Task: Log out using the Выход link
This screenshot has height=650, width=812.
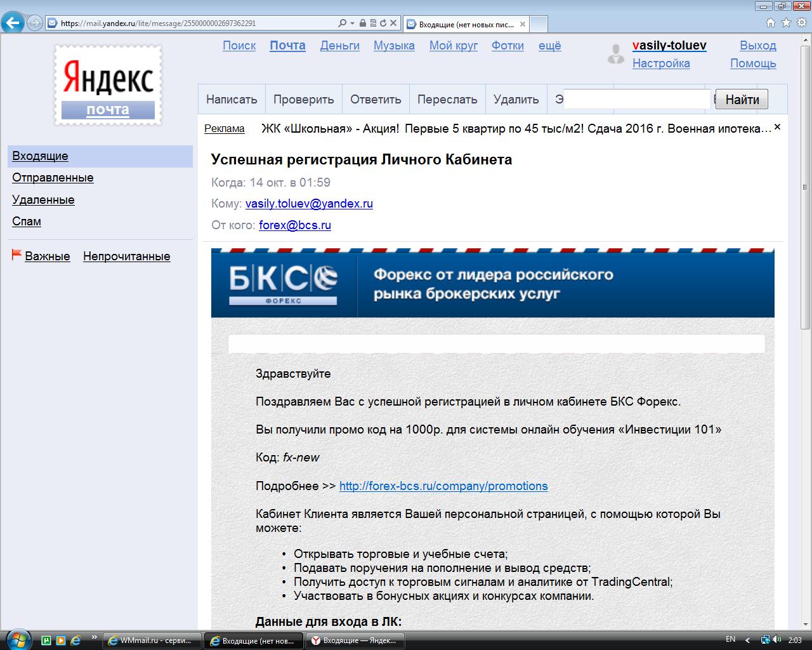Action: coord(758,46)
